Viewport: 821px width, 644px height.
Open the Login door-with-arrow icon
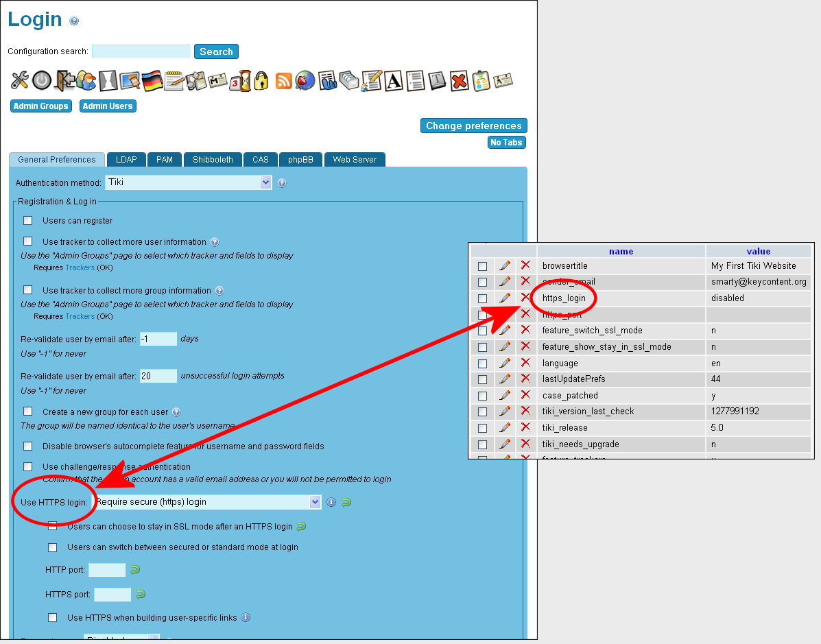pyautogui.click(x=64, y=81)
